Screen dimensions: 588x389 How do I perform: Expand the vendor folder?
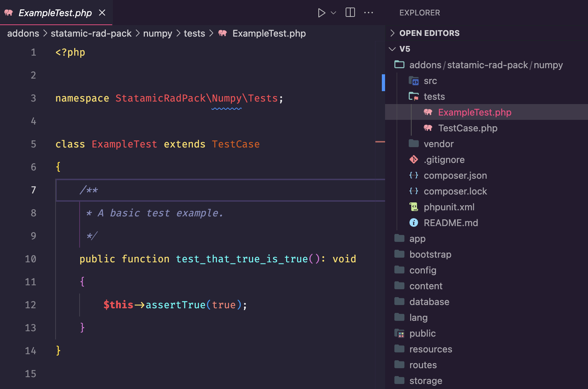487,144
